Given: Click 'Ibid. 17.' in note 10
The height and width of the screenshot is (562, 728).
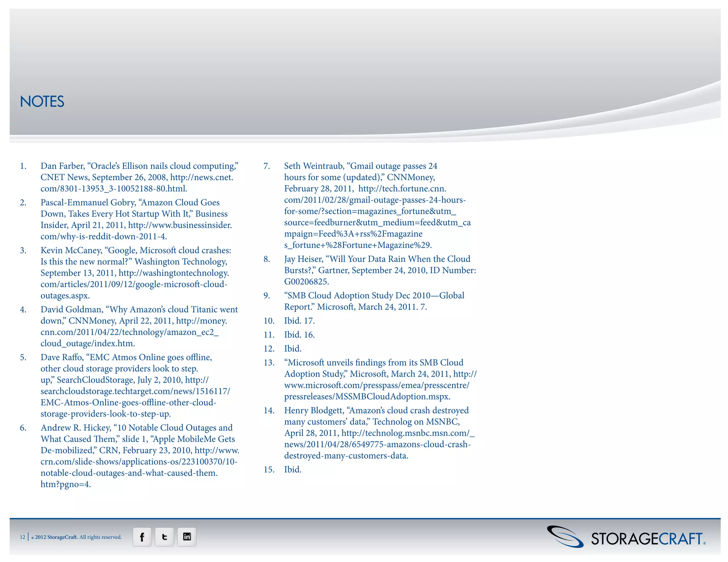Looking at the screenshot, I should 299,321.
